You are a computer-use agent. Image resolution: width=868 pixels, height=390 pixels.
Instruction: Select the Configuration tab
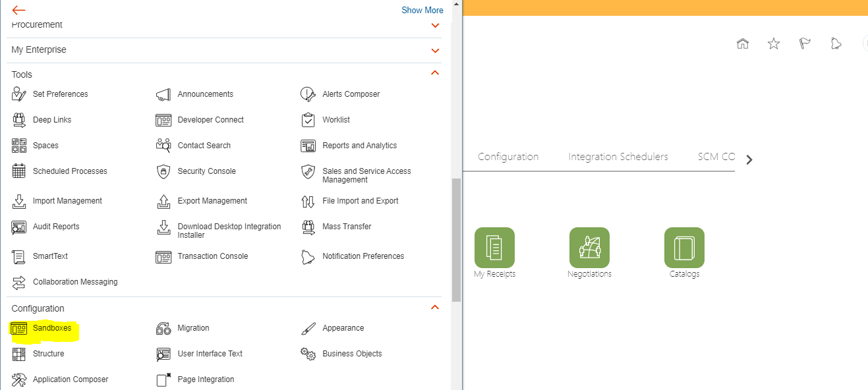point(507,156)
